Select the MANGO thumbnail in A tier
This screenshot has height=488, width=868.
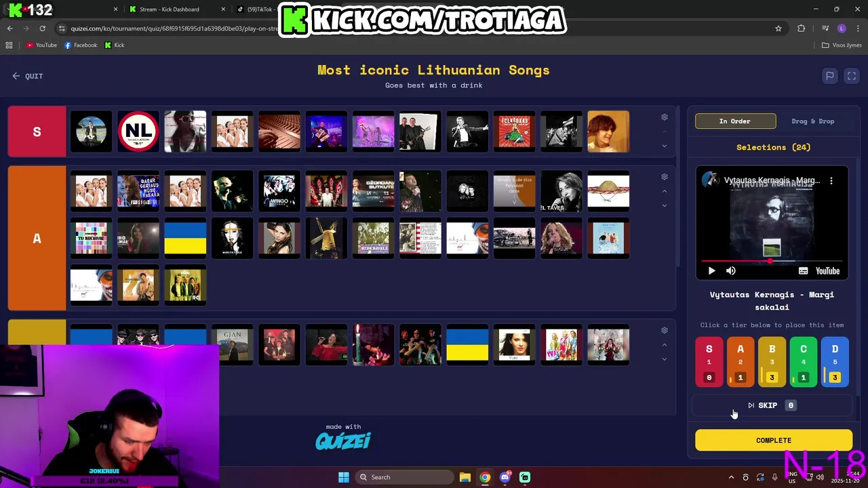click(x=279, y=191)
